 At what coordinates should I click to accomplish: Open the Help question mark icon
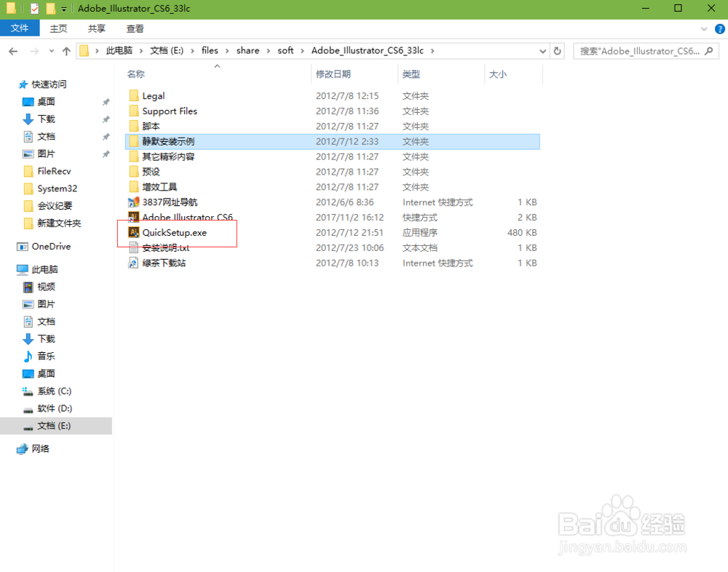coord(720,29)
